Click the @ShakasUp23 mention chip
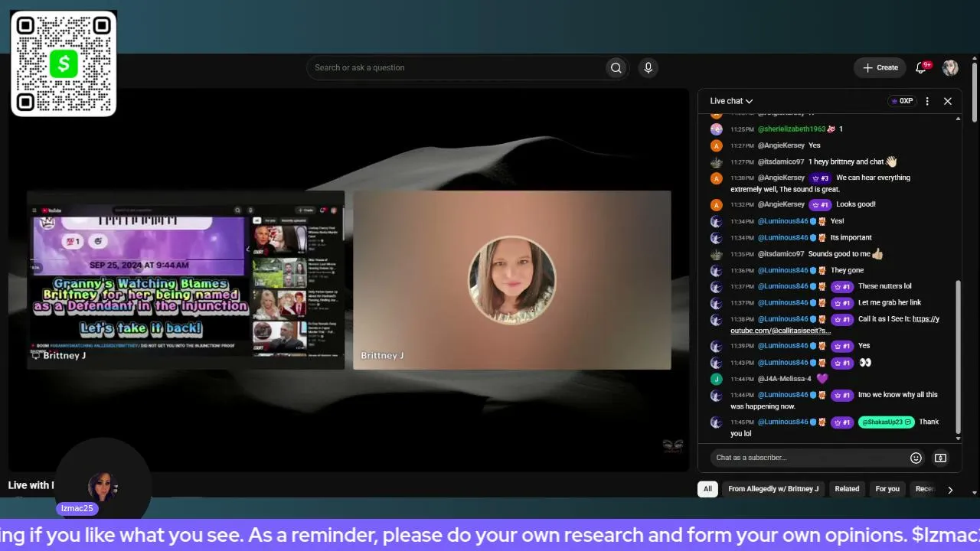Screen dimensions: 980x551 [886, 422]
